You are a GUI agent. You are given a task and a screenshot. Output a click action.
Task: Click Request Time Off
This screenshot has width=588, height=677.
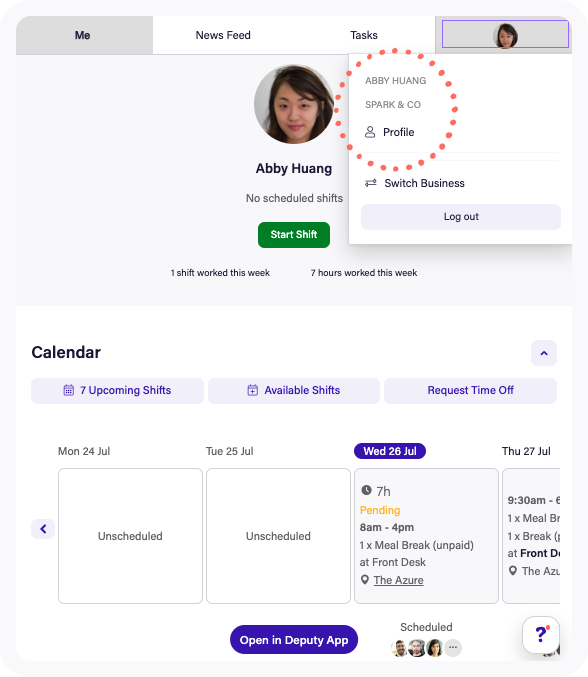[x=470, y=391]
